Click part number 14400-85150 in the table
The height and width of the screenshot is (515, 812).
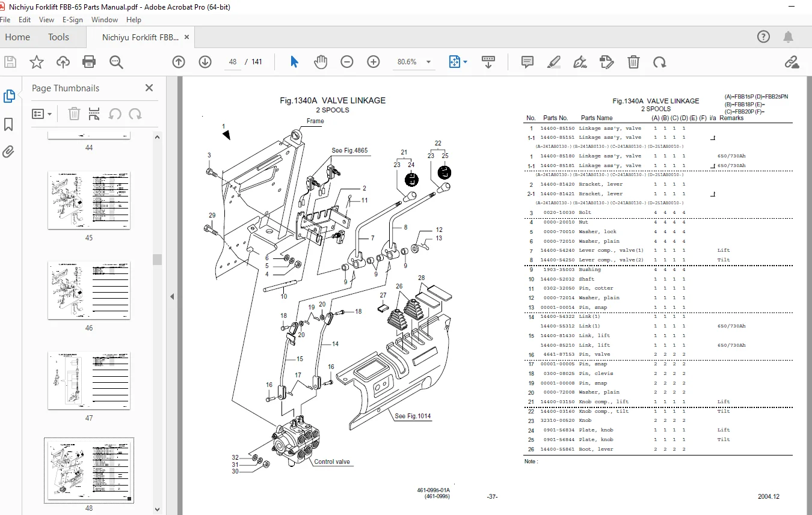coord(558,129)
